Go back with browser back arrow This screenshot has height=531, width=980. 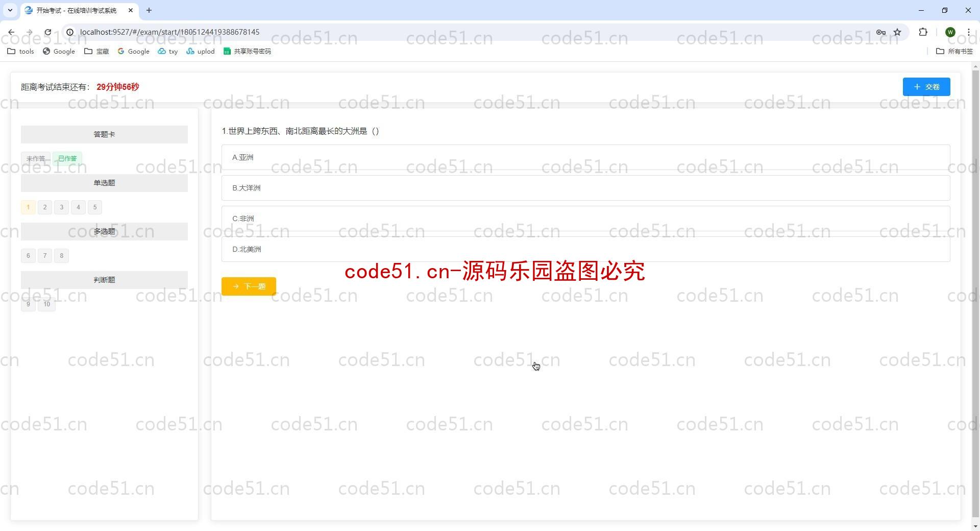11,32
